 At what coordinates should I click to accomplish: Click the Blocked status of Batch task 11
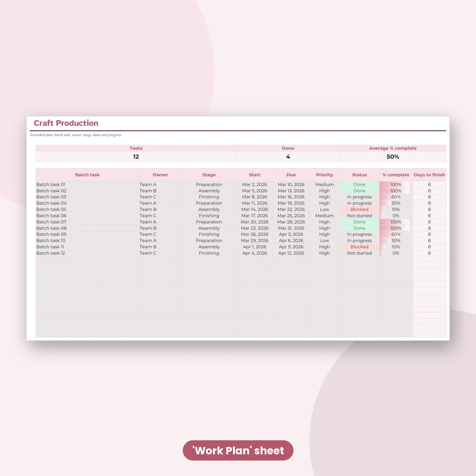(x=359, y=247)
